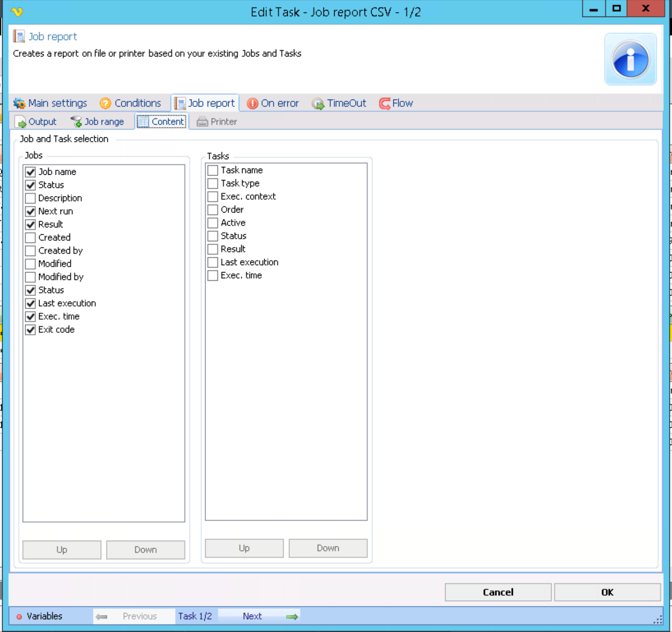Click the Flow red arrow icon

(x=385, y=103)
